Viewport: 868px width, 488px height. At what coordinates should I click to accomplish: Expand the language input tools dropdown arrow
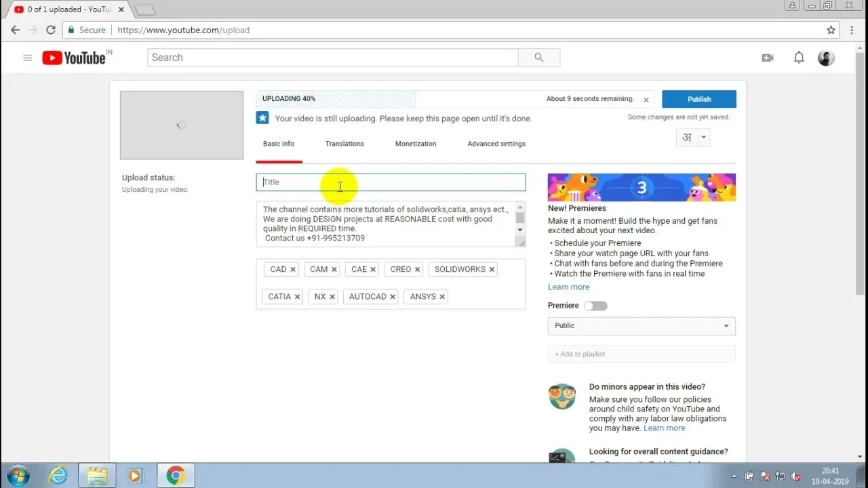click(704, 138)
